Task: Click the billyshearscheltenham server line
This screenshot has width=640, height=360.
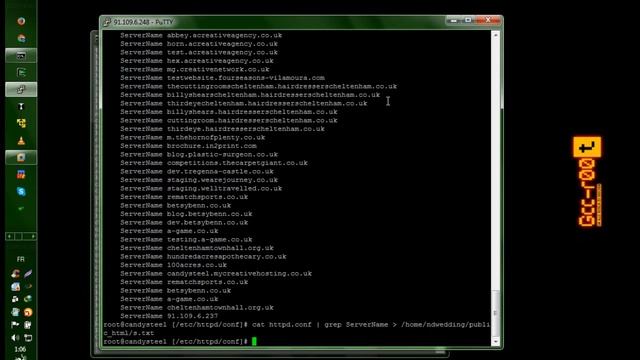Action: [x=250, y=95]
